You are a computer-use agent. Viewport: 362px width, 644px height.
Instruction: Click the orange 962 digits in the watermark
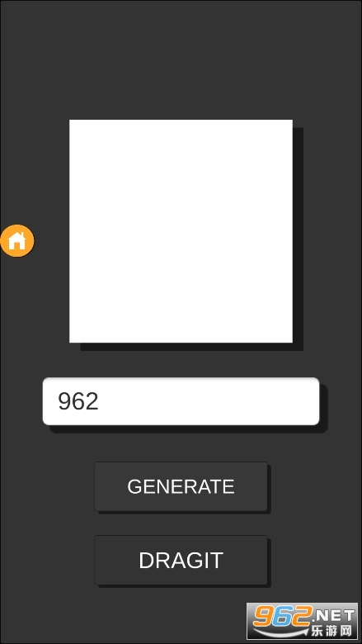click(283, 616)
